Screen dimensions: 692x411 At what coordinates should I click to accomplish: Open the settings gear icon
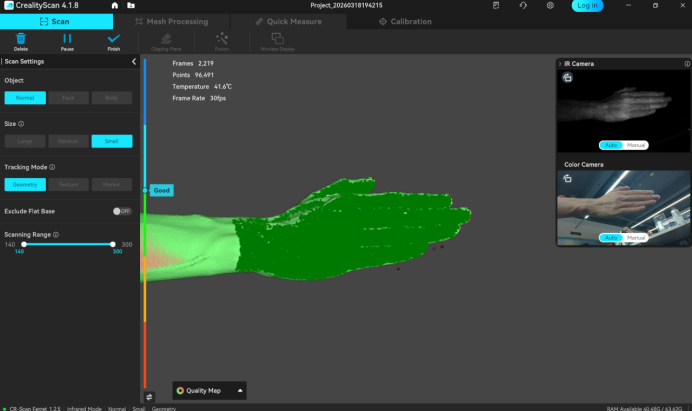[x=550, y=5]
